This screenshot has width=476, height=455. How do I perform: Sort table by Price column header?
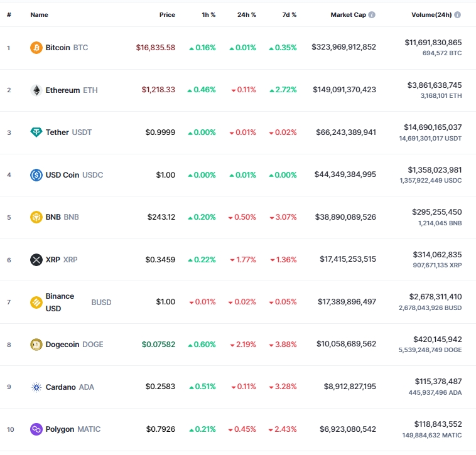[167, 15]
